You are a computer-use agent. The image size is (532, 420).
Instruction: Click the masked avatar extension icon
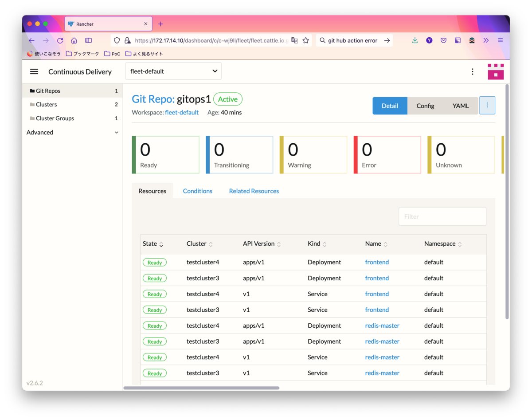pos(472,40)
